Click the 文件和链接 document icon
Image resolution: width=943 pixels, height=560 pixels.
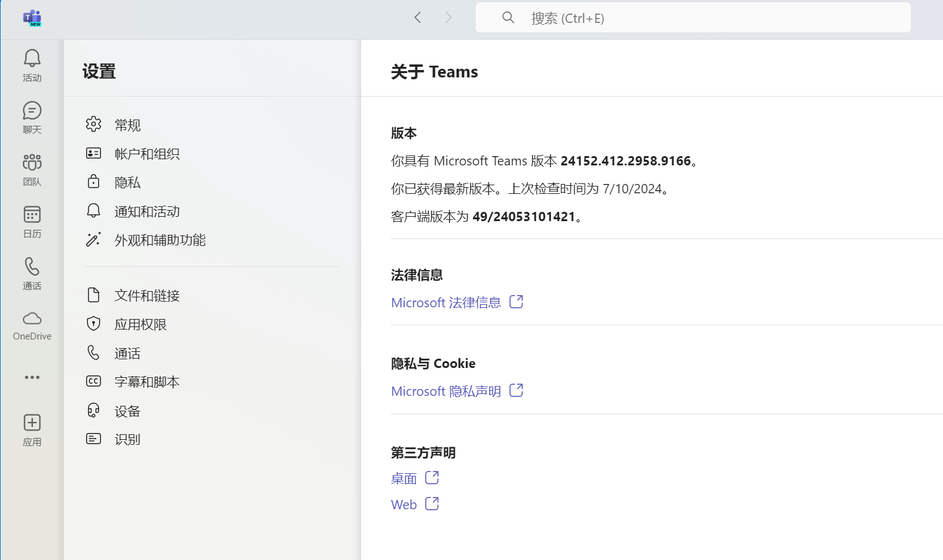[94, 295]
